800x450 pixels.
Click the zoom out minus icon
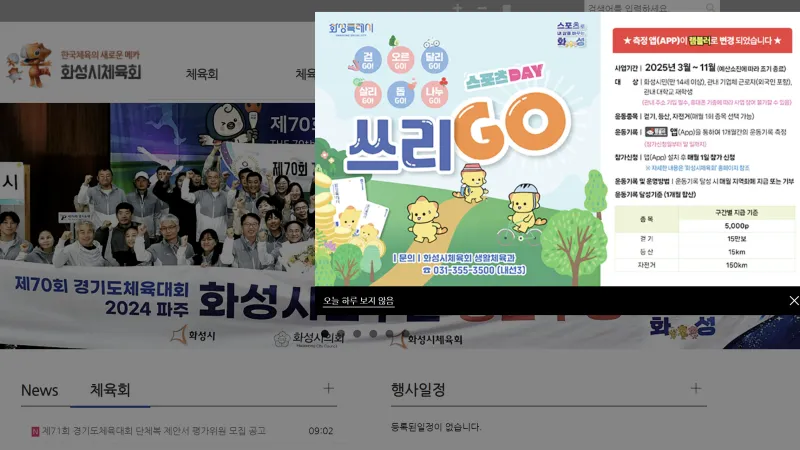[482, 8]
